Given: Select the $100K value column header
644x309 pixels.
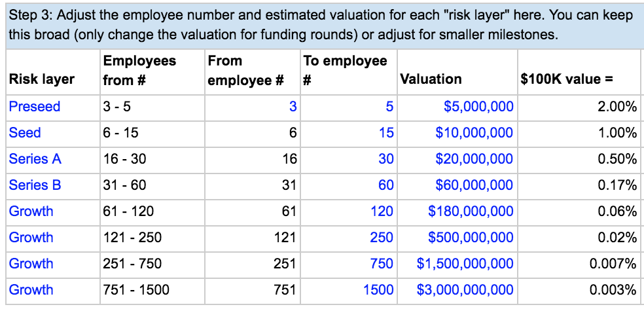Looking at the screenshot, I should (579, 72).
